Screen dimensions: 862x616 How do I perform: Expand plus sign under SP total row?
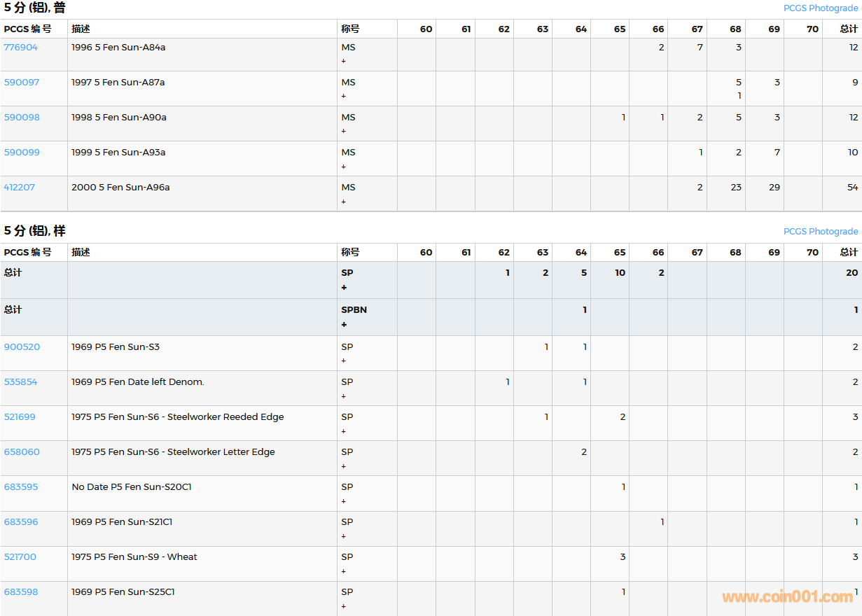(x=344, y=288)
